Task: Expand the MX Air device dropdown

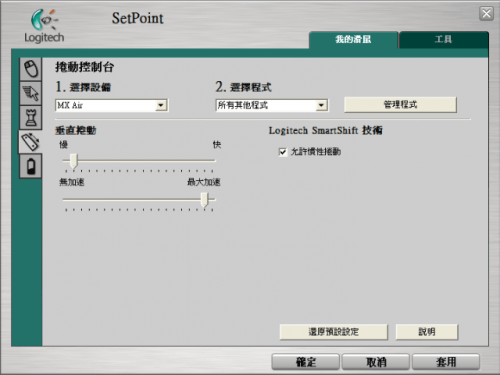Action: click(161, 105)
